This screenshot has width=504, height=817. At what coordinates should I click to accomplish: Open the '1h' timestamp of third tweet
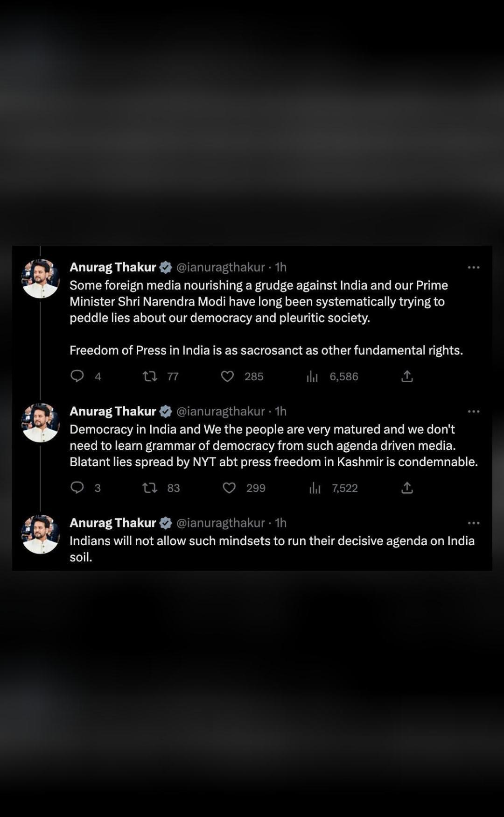pyautogui.click(x=280, y=523)
